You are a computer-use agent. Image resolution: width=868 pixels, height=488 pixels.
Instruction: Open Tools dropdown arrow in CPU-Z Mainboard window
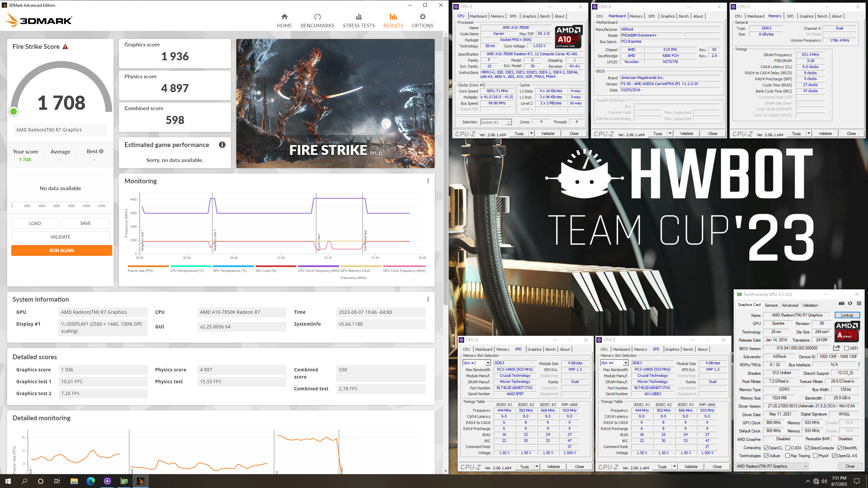click(670, 134)
